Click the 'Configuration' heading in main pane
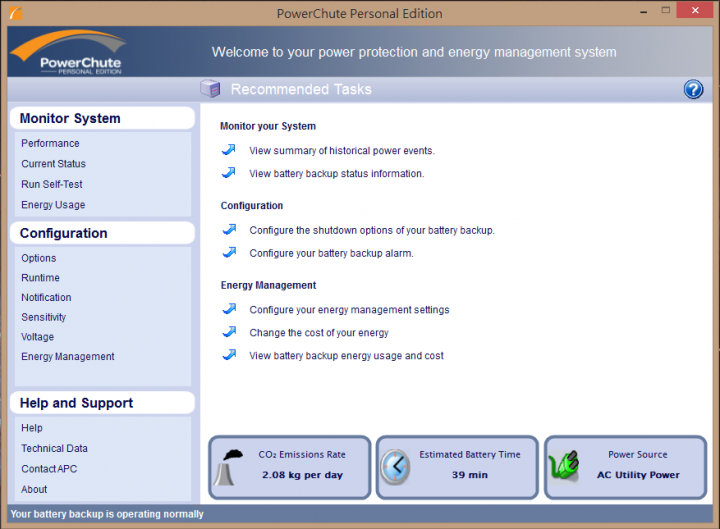Screen dimensions: 720x529 point(252,205)
